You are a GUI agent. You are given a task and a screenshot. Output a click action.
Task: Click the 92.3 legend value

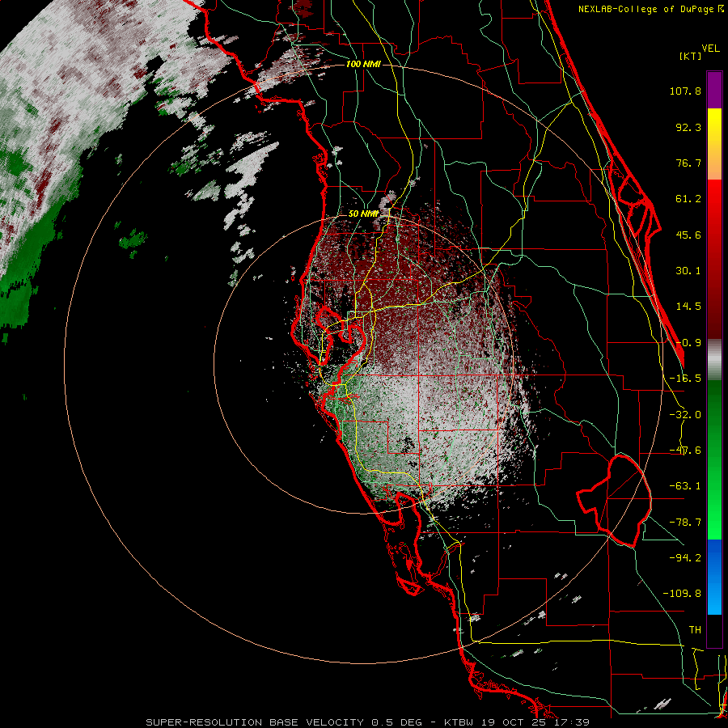tap(688, 127)
